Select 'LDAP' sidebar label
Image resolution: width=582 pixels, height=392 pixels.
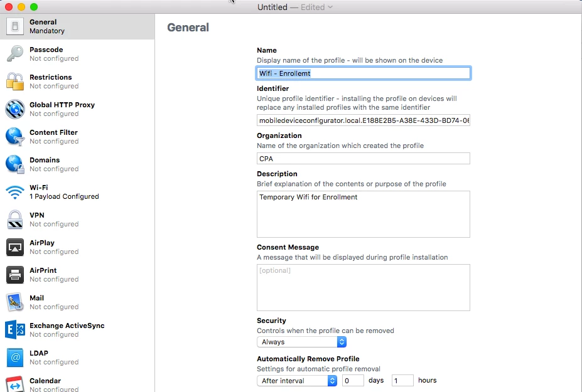click(x=39, y=353)
